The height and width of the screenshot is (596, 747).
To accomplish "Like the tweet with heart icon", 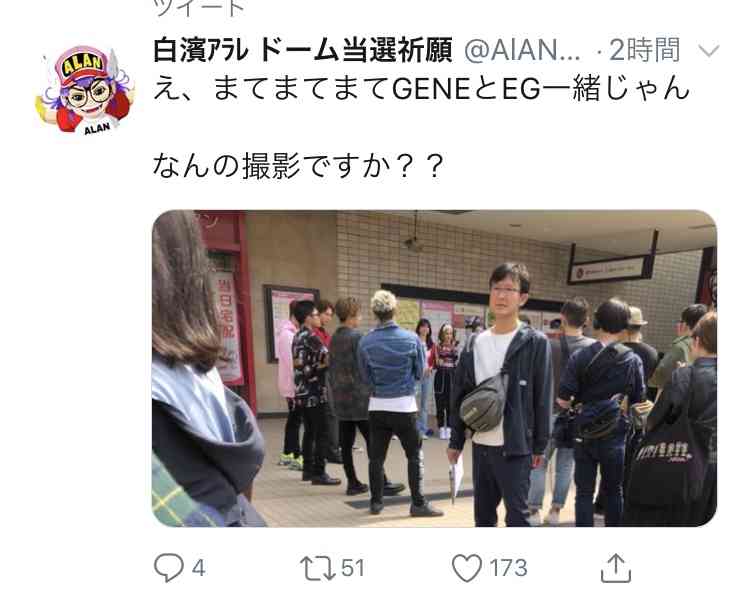I will (x=467, y=567).
